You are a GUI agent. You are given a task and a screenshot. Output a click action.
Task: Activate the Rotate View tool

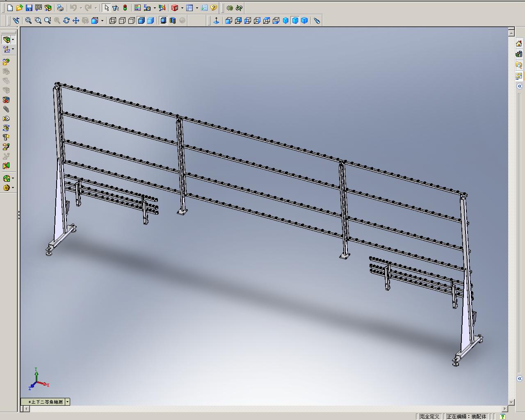[66, 21]
